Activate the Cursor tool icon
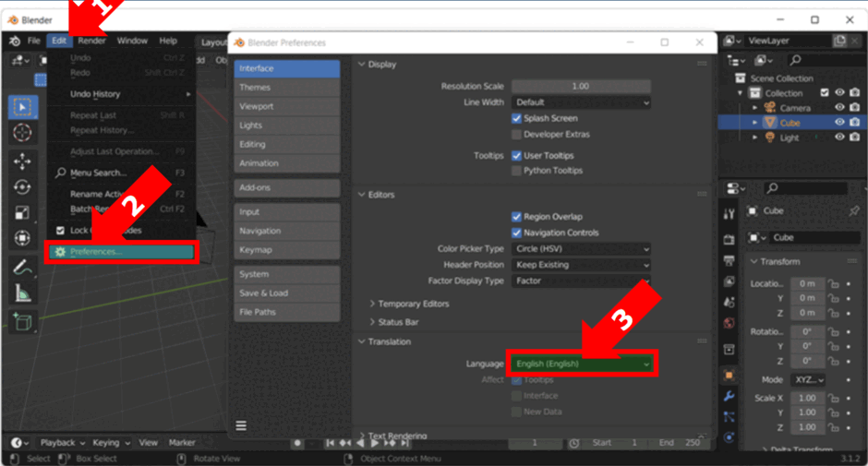 pos(22,132)
